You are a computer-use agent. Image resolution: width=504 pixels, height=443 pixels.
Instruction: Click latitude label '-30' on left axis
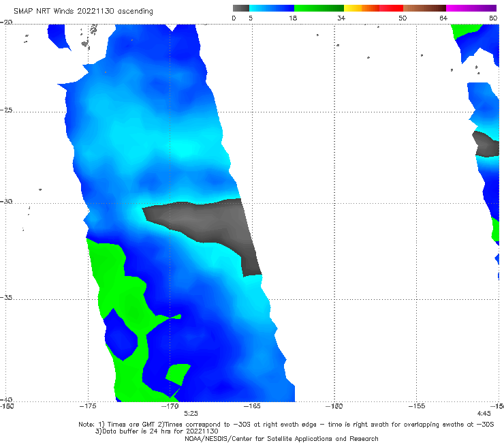click(6, 201)
